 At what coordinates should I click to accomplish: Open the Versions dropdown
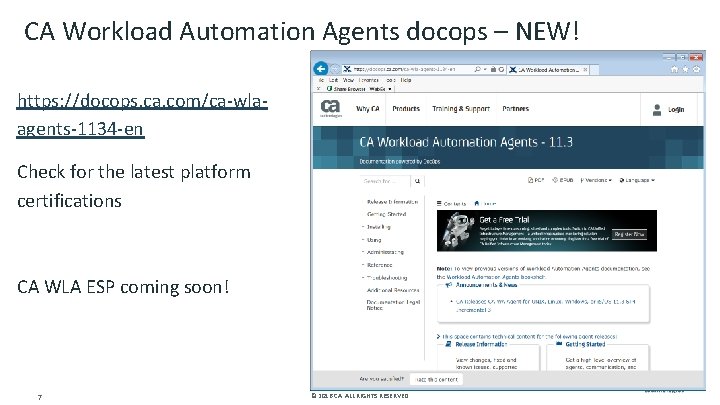(596, 180)
